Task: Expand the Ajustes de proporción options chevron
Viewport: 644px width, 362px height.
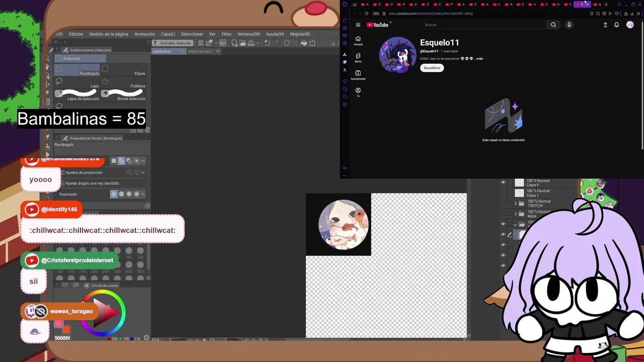Action: tap(143, 172)
